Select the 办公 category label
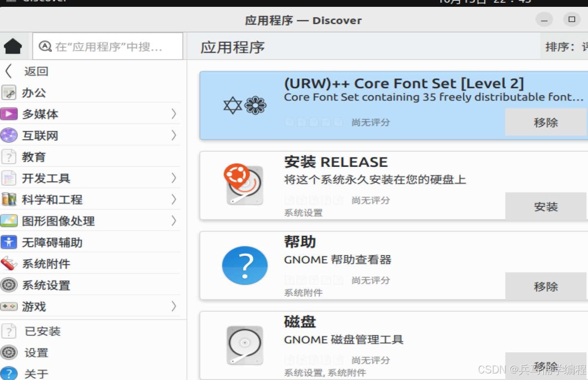 coord(34,93)
